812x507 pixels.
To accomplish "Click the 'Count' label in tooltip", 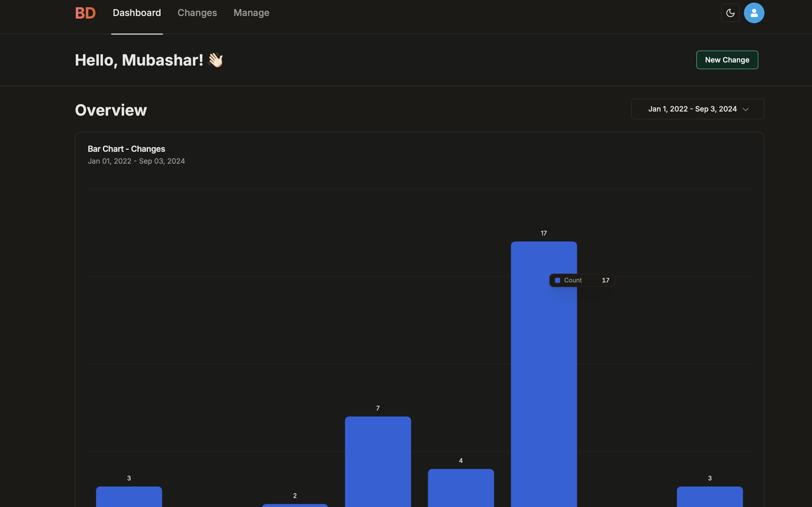I will pyautogui.click(x=573, y=280).
